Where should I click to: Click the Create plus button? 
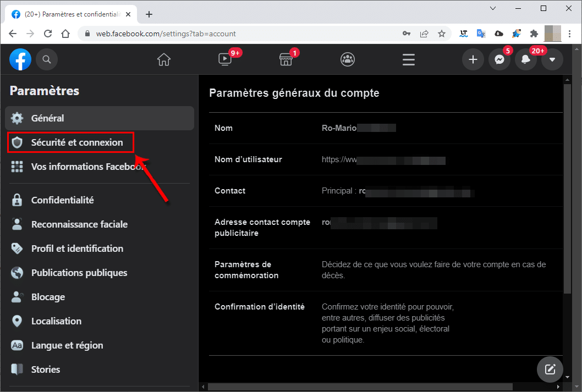click(x=473, y=59)
